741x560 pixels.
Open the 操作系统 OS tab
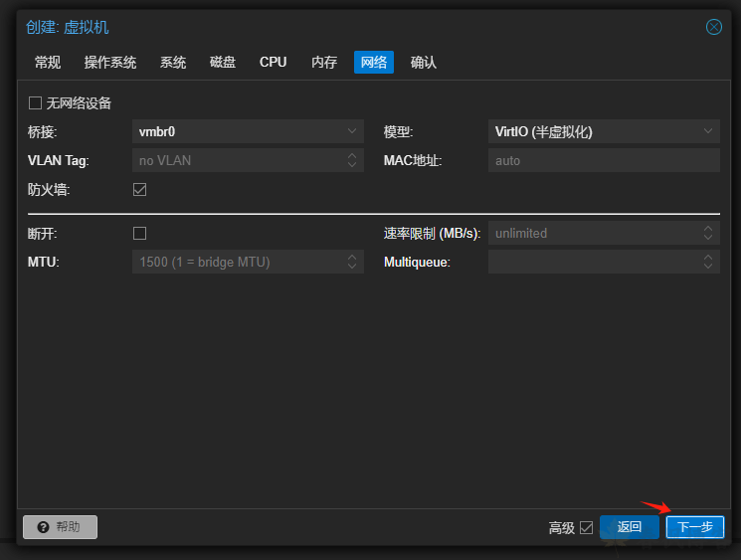[x=110, y=62]
